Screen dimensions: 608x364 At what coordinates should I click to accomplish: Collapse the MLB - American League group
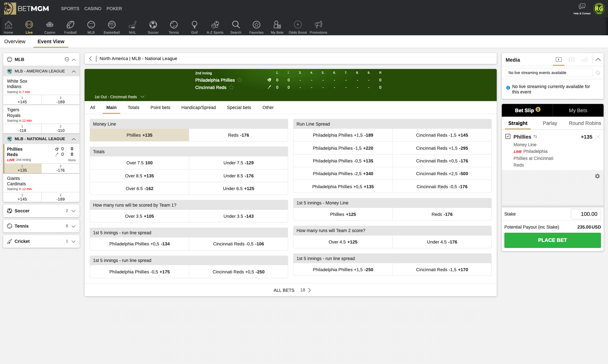point(74,71)
